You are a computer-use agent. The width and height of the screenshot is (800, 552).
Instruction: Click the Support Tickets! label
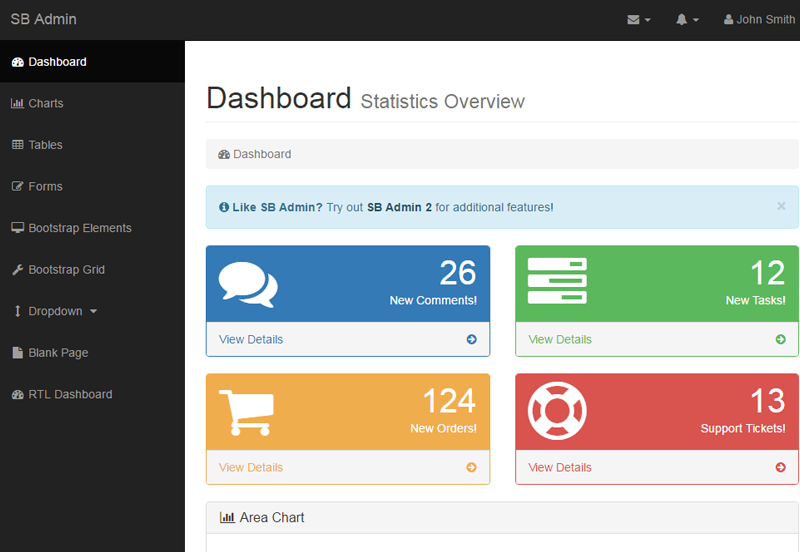click(x=743, y=429)
